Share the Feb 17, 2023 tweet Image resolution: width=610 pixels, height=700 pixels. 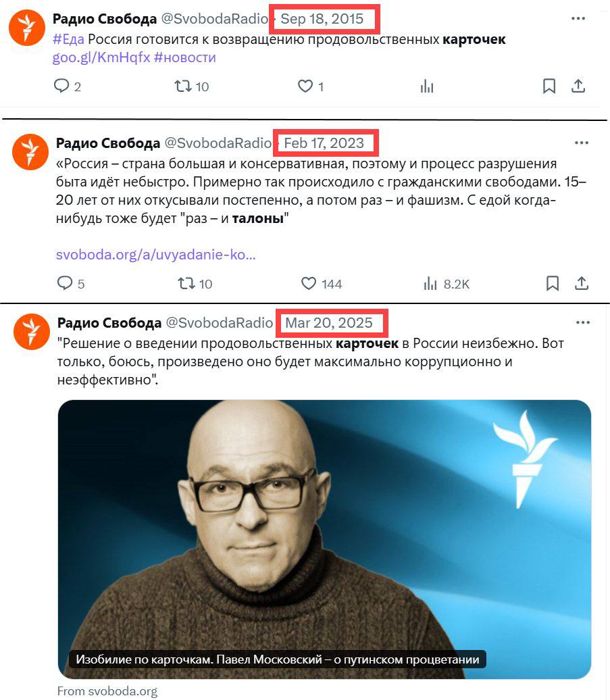(x=582, y=283)
